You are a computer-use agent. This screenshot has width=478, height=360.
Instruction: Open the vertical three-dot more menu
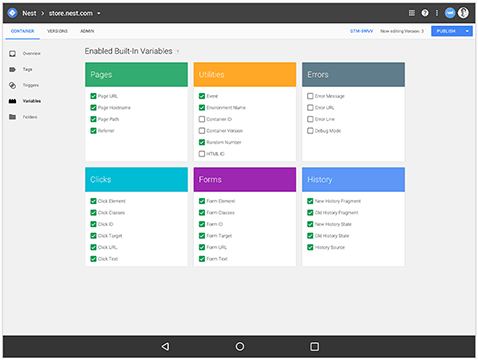[437, 13]
